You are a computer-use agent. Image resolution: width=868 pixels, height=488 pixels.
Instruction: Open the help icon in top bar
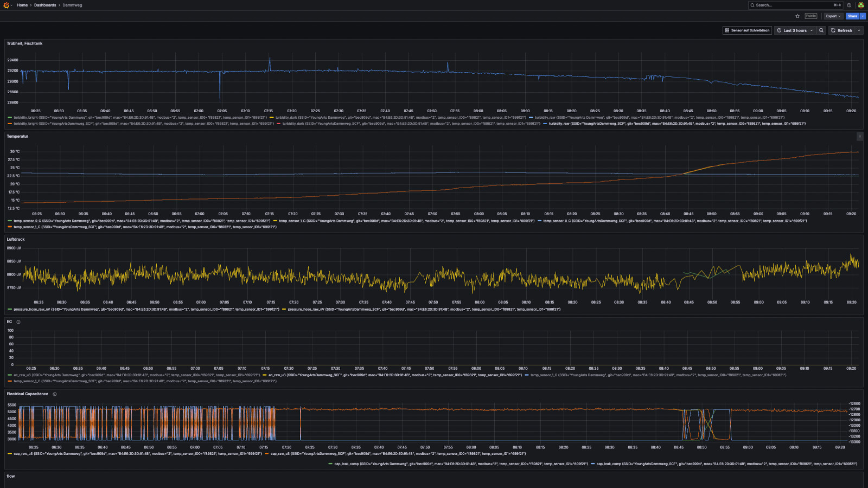pos(849,5)
